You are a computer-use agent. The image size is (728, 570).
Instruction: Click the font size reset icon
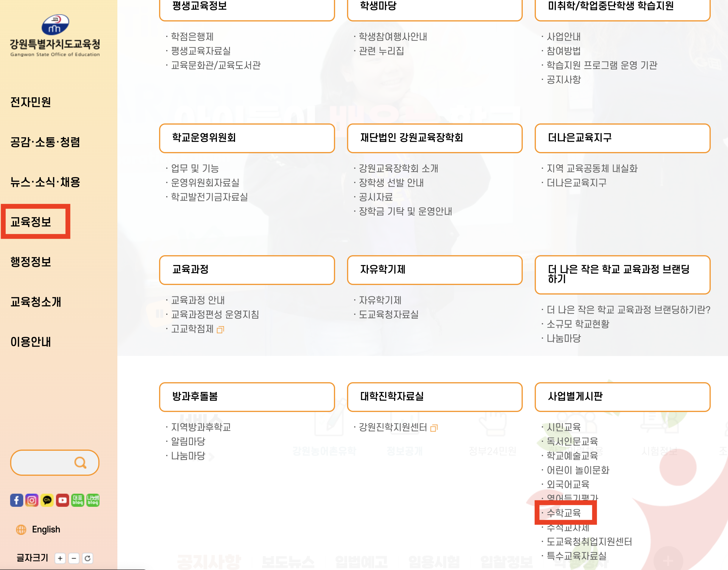(87, 558)
